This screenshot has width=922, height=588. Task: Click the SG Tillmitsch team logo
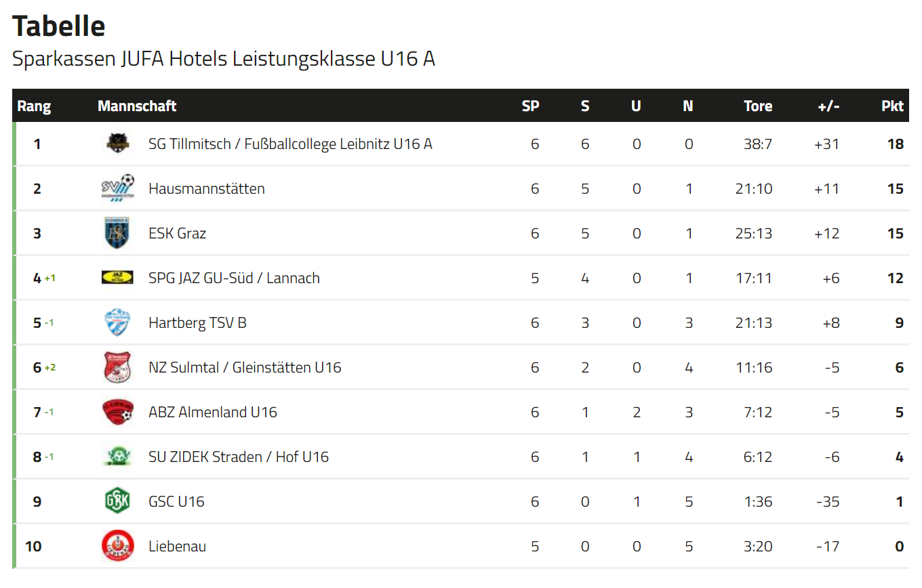coord(117,144)
